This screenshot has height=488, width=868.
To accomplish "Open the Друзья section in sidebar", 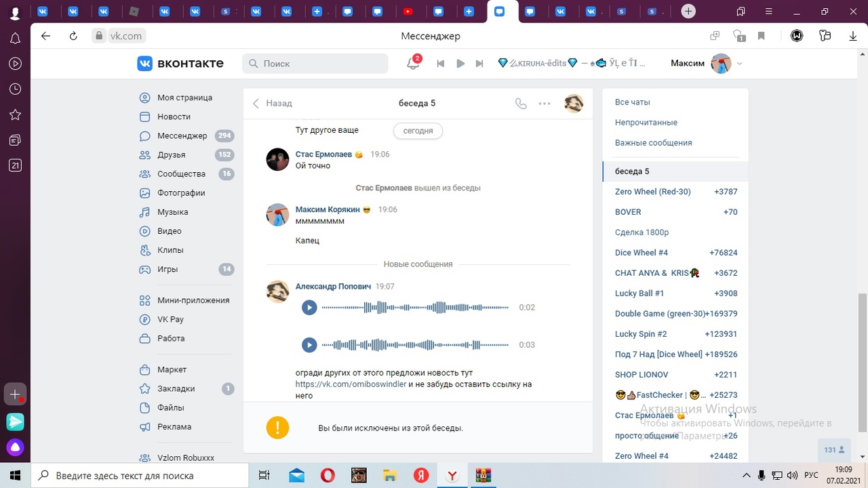I will pyautogui.click(x=171, y=155).
